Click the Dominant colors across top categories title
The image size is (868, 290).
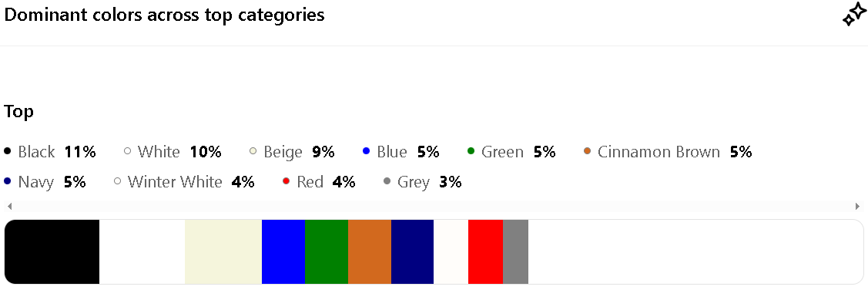click(164, 15)
